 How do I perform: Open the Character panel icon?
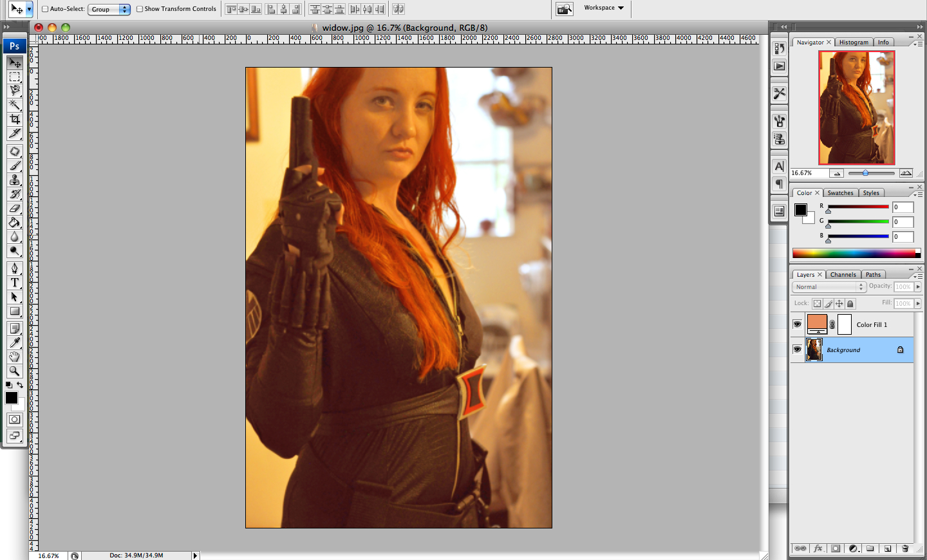[780, 166]
